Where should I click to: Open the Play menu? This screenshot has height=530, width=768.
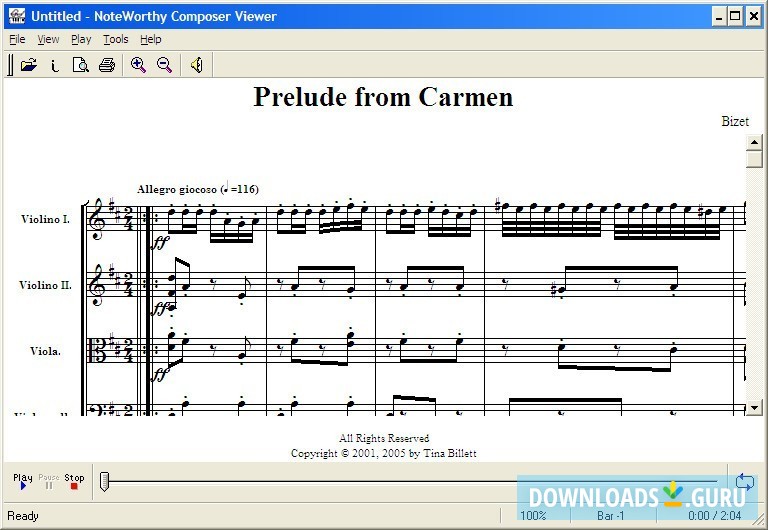point(81,39)
